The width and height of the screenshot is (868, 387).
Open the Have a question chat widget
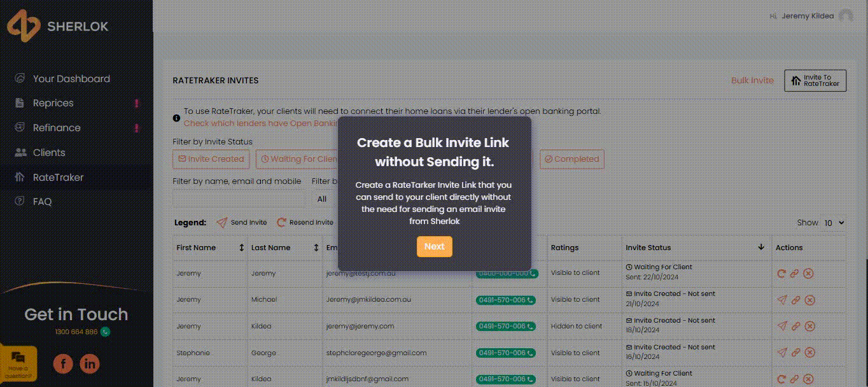(x=18, y=363)
